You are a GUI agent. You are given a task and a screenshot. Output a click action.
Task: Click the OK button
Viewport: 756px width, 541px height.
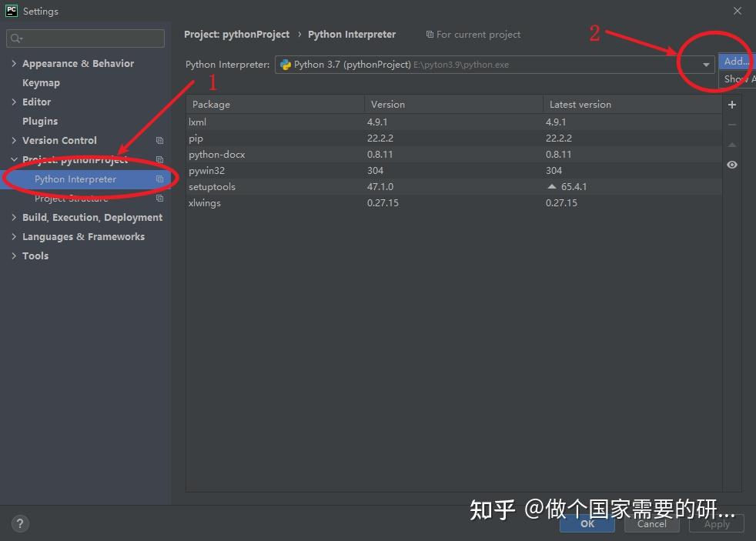[587, 523]
